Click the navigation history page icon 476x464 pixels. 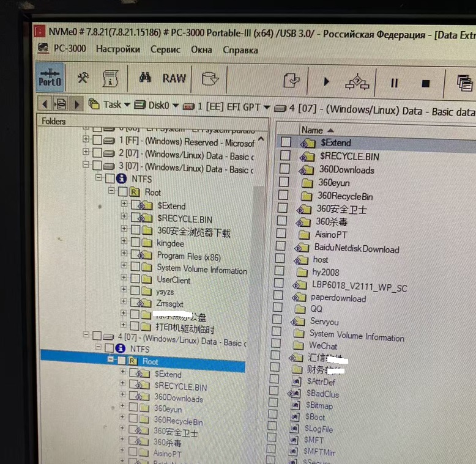[61, 105]
